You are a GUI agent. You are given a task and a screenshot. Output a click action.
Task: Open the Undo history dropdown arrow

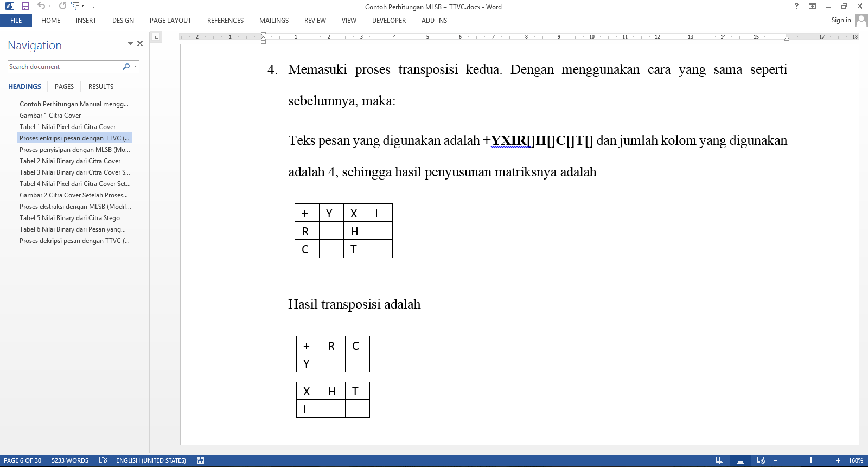pyautogui.click(x=50, y=6)
